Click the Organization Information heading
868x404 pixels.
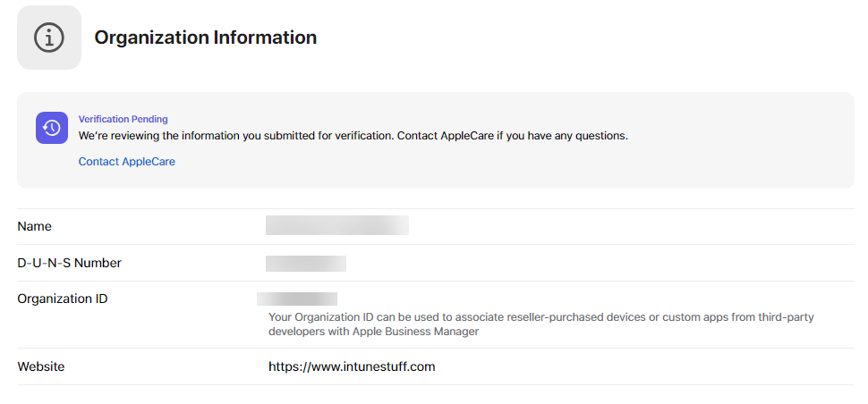[206, 38]
